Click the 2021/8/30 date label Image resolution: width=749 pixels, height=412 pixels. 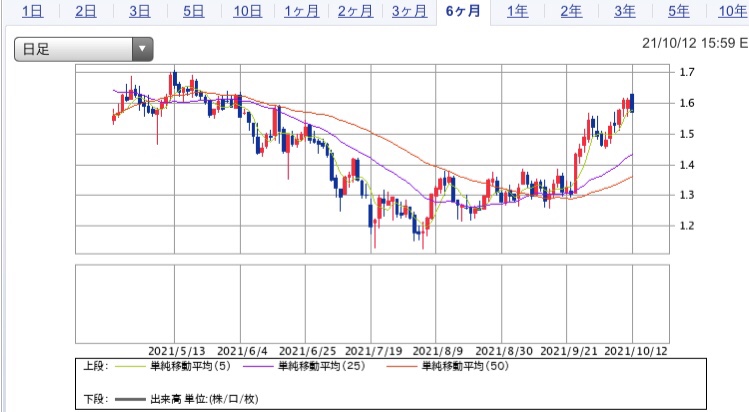(504, 351)
